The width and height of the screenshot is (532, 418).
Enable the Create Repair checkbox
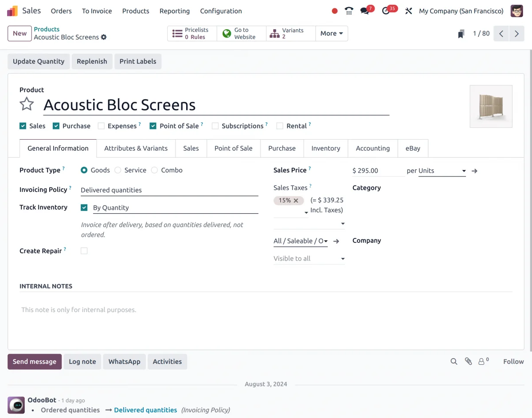[x=84, y=250]
